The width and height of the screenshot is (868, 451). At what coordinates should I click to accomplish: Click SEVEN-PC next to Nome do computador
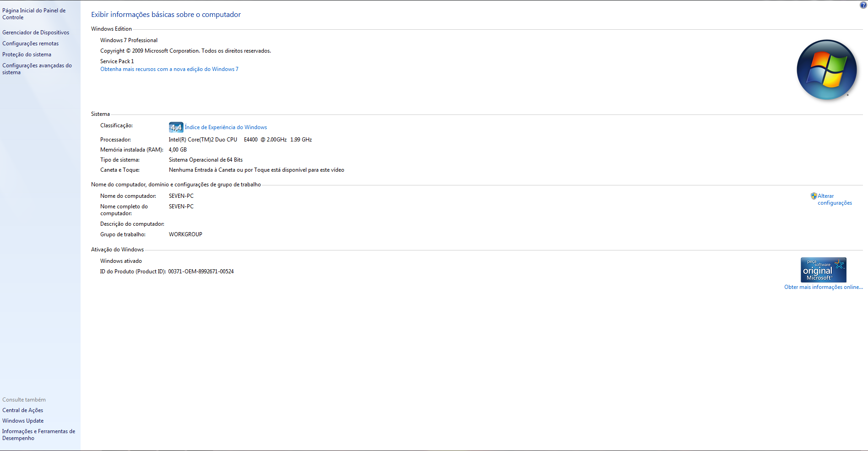pyautogui.click(x=181, y=196)
